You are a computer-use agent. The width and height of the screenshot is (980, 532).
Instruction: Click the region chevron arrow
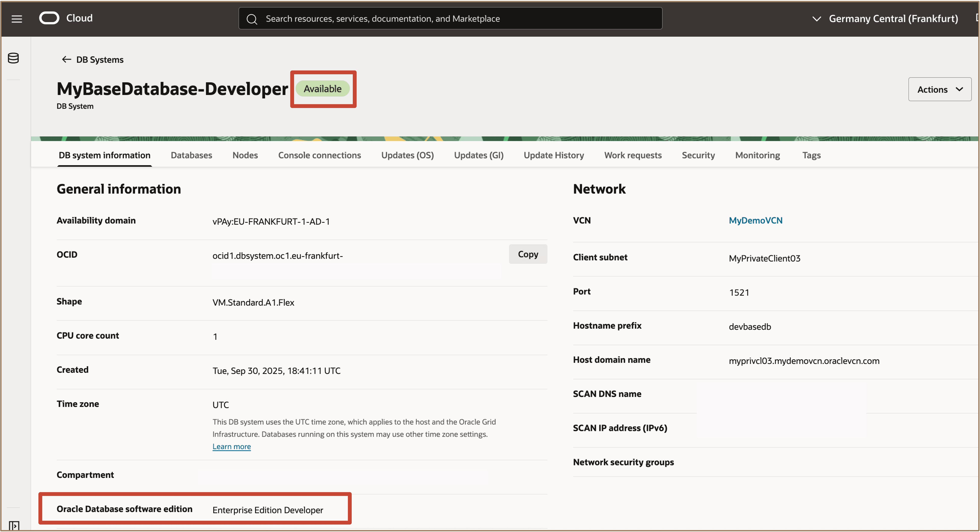point(816,19)
